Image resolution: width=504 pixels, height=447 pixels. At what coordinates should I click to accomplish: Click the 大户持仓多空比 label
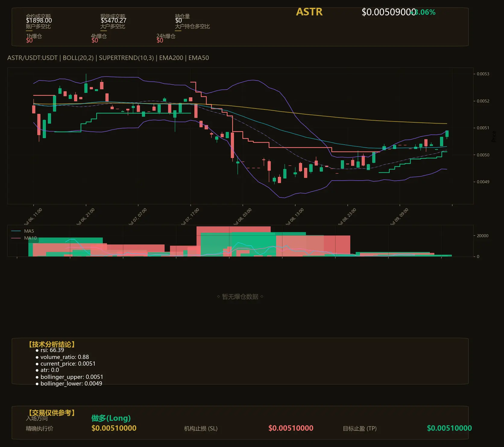point(192,27)
